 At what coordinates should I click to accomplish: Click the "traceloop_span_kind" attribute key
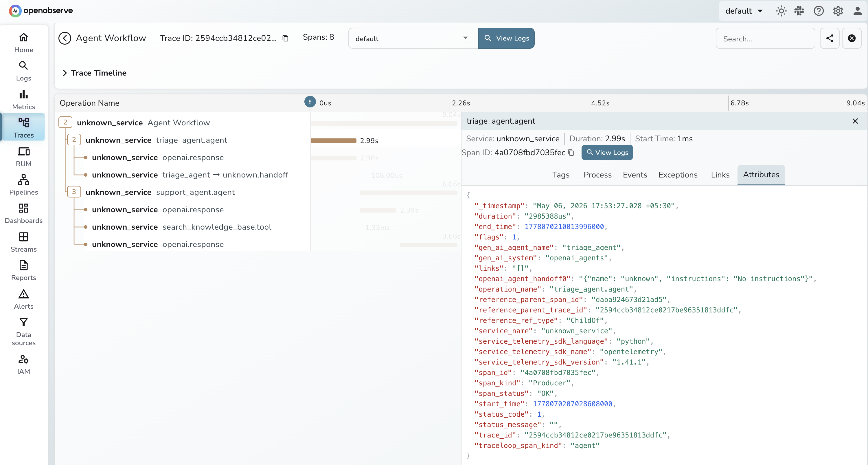518,445
